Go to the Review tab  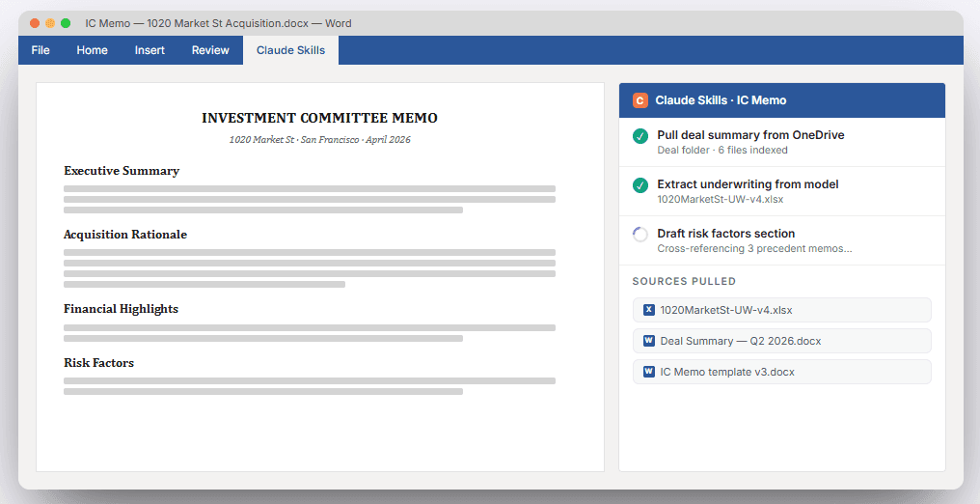[x=210, y=50]
